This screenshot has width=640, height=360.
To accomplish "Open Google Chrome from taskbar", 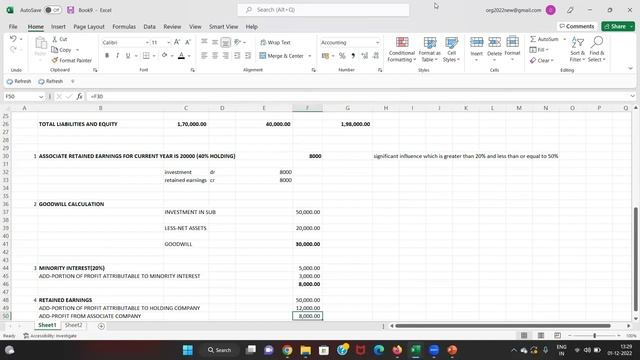I will [287, 350].
